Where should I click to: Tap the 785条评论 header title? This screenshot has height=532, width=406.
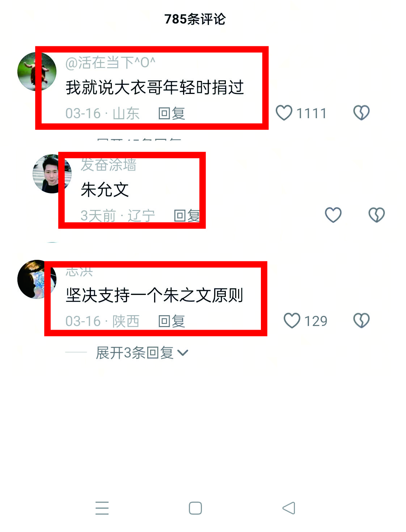click(195, 19)
